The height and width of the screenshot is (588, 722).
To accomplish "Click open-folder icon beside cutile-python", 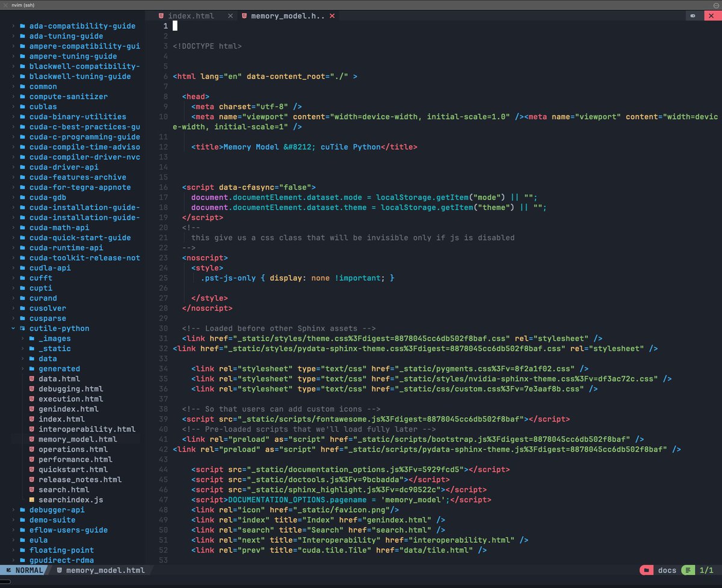I will pyautogui.click(x=22, y=328).
